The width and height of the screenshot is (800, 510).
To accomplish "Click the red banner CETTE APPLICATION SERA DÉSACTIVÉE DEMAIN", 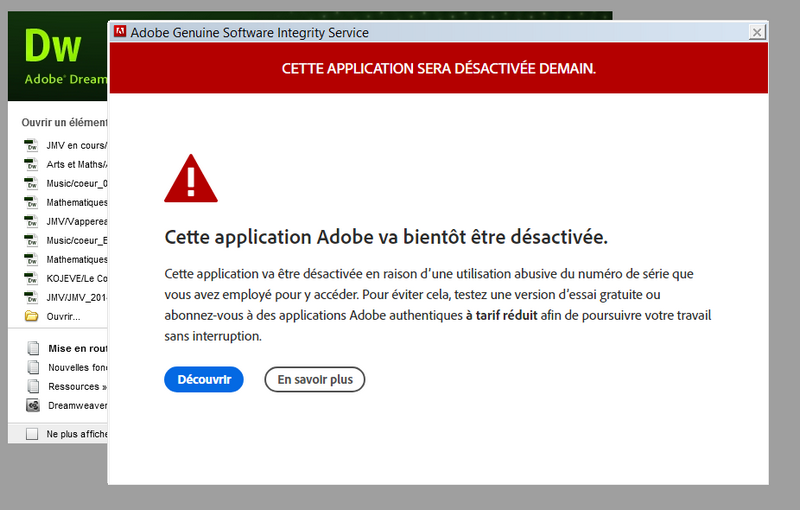I will coord(439,68).
